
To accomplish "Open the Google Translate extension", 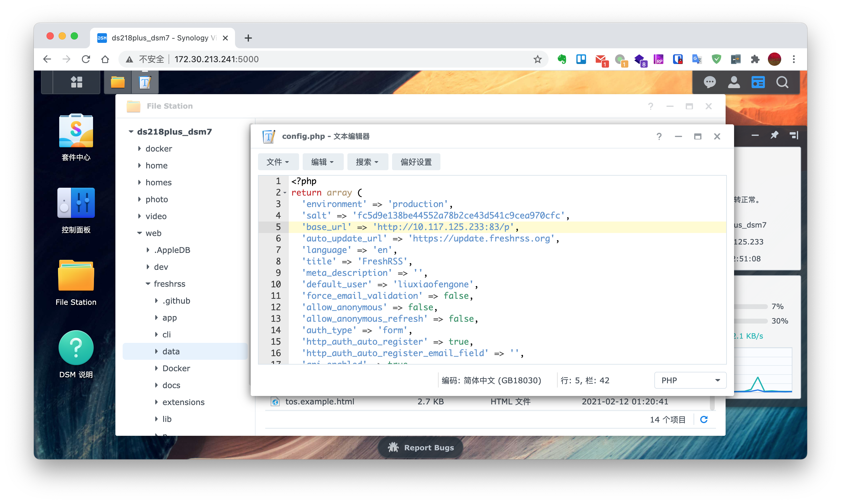I will tap(697, 59).
